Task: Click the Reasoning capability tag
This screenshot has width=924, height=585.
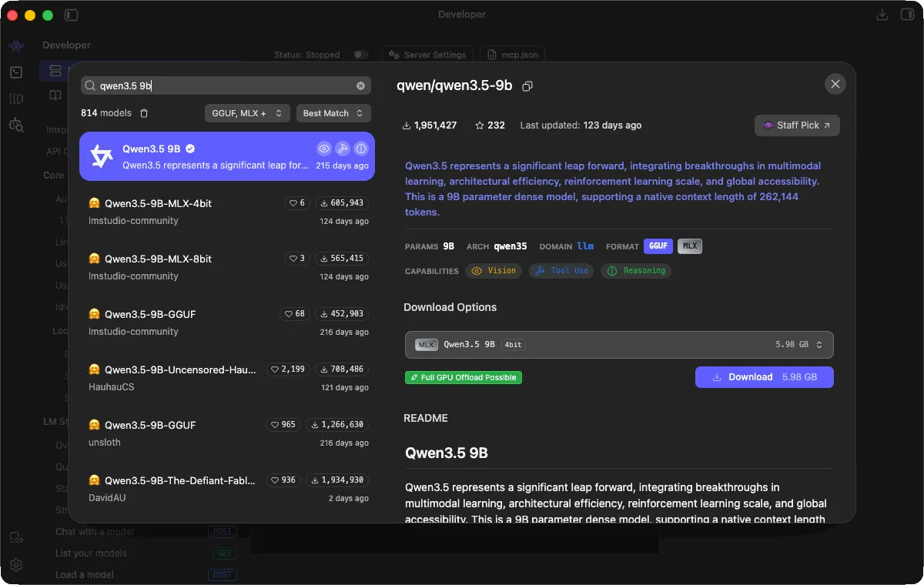Action: (635, 271)
